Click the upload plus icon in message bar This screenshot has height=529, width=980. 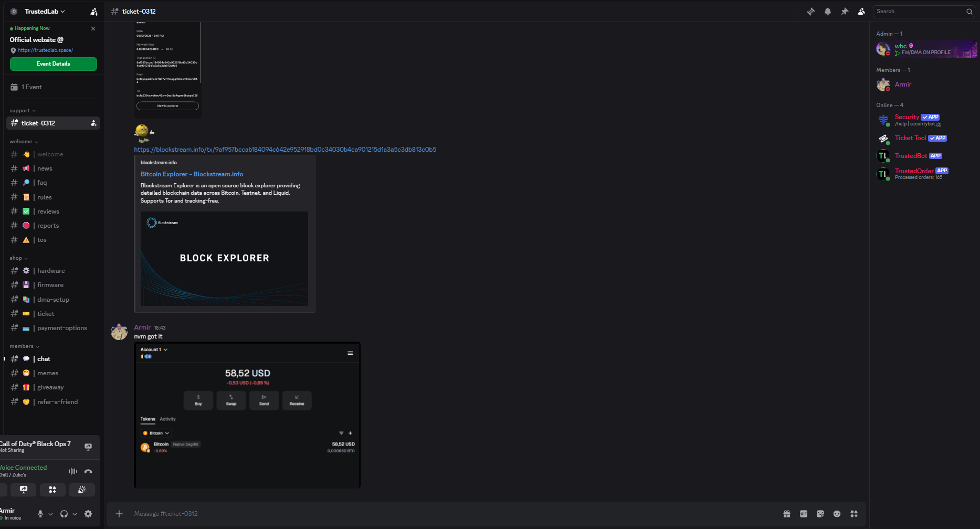click(119, 514)
